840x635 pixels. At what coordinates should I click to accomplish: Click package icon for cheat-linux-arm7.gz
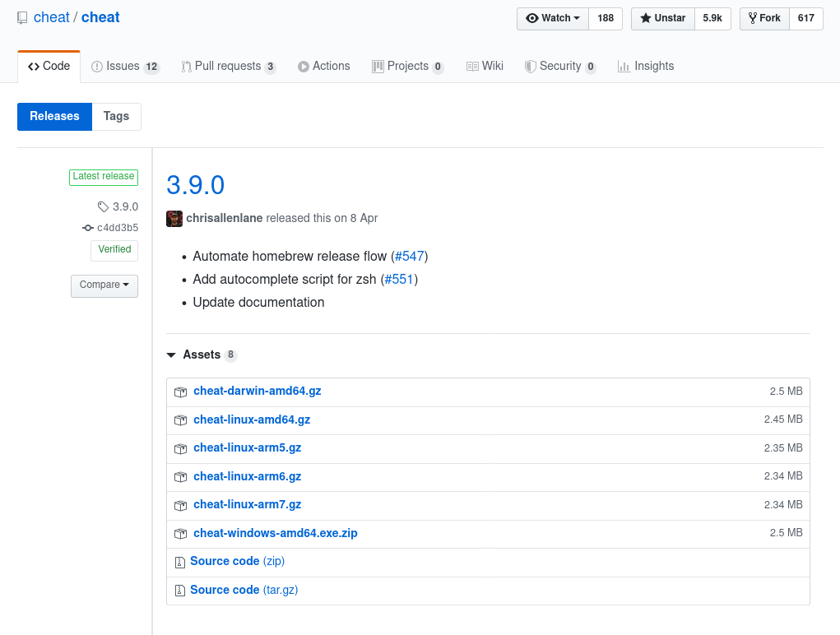180,505
